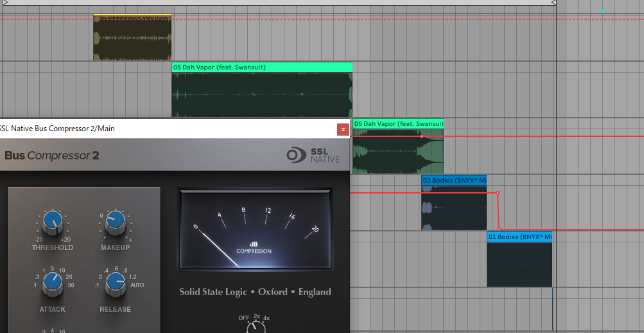This screenshot has height=333, width=644.
Task: Click automation breakpoint on short Dah Vapor clip
Action: 422,136
